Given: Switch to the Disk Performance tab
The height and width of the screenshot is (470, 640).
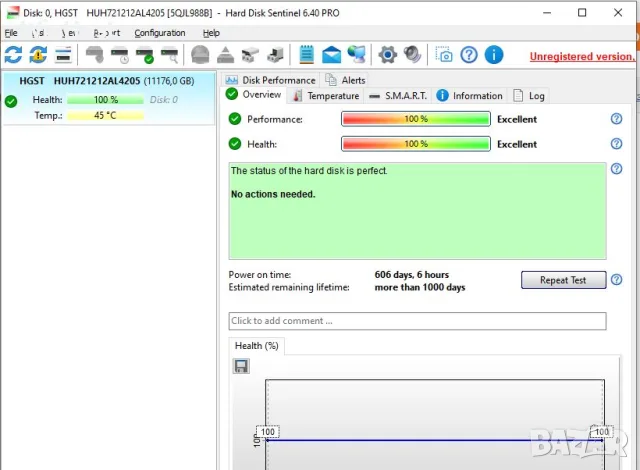Looking at the screenshot, I should coord(271,80).
